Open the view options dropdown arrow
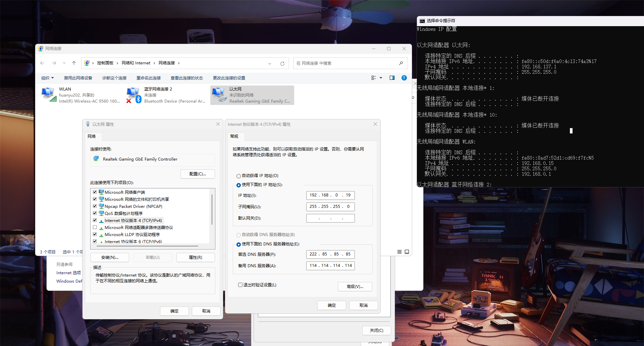 pos(381,78)
